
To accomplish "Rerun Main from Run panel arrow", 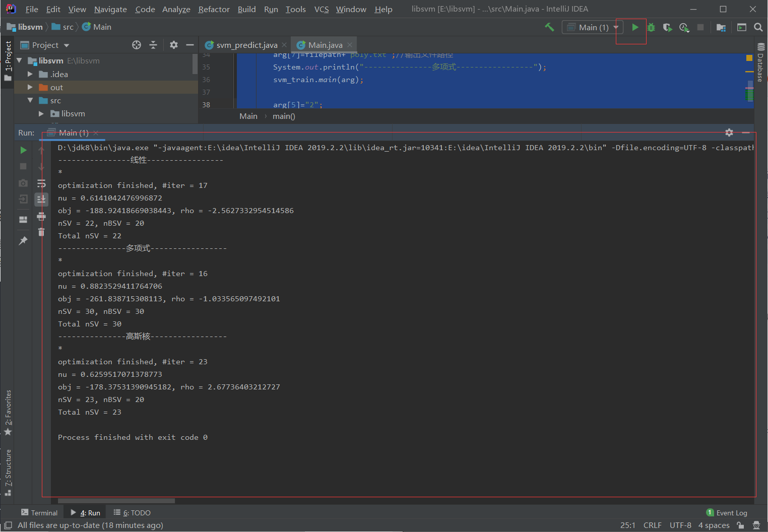I will (23, 150).
